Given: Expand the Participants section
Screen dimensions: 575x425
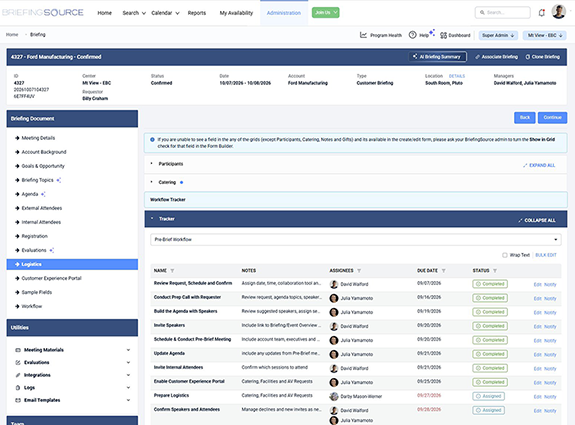Looking at the screenshot, I should click(151, 164).
